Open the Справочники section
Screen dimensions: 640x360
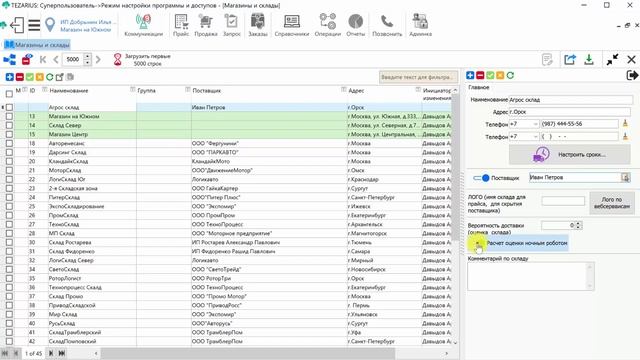tap(292, 25)
